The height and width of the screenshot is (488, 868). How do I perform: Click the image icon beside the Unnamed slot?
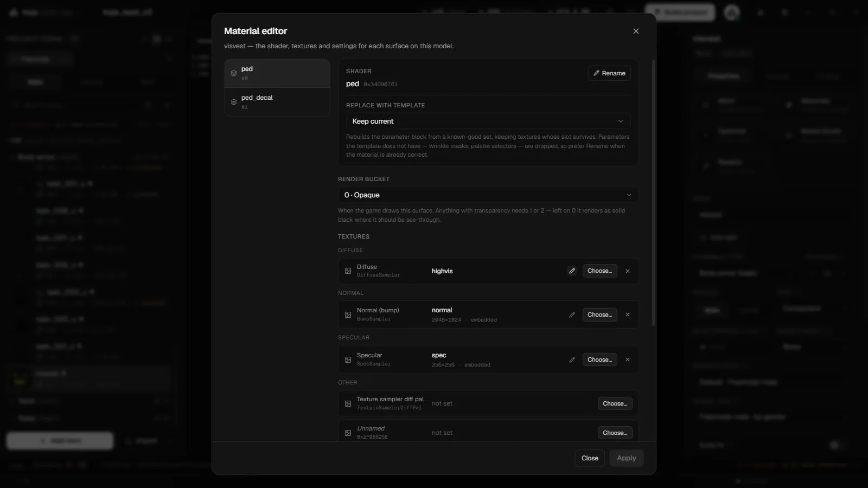pos(348,433)
